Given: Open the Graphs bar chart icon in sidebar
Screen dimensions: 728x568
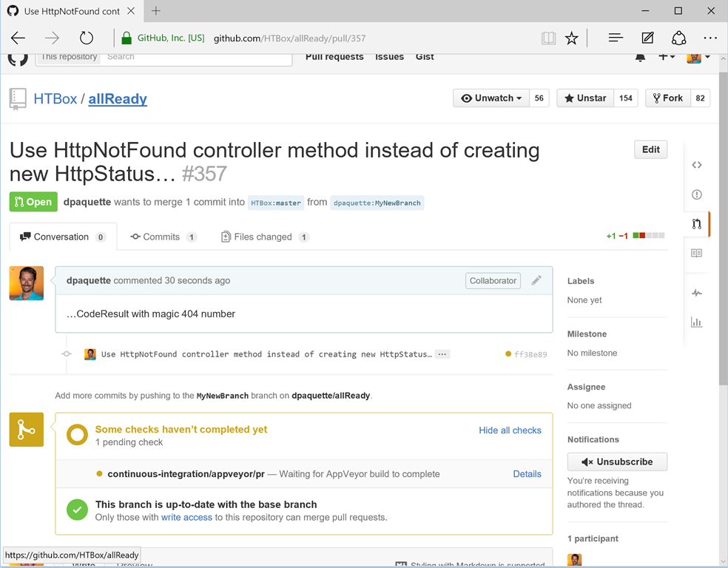Looking at the screenshot, I should tap(696, 322).
